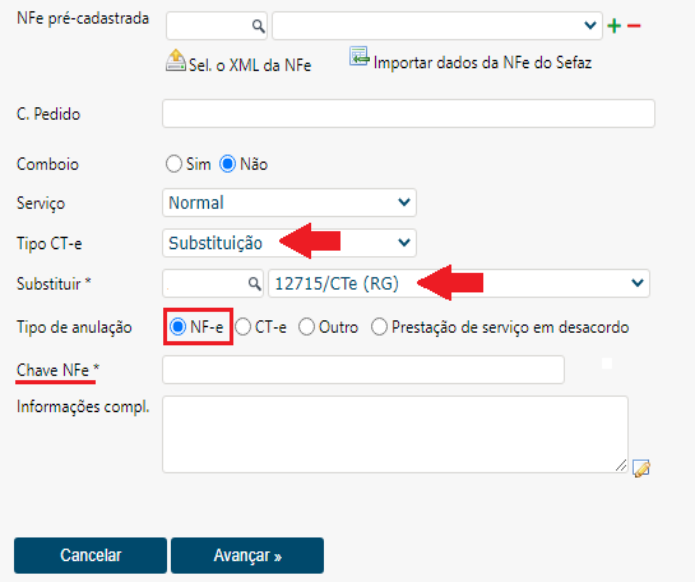Screen dimensions: 696x582
Task: Open the Serviço dropdown showing Normal
Action: pos(289,202)
